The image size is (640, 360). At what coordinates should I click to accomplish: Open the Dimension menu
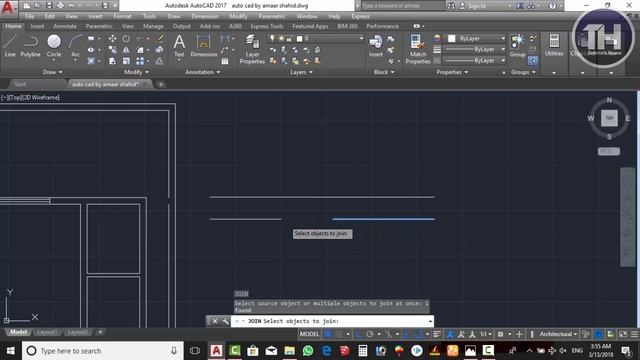204,16
